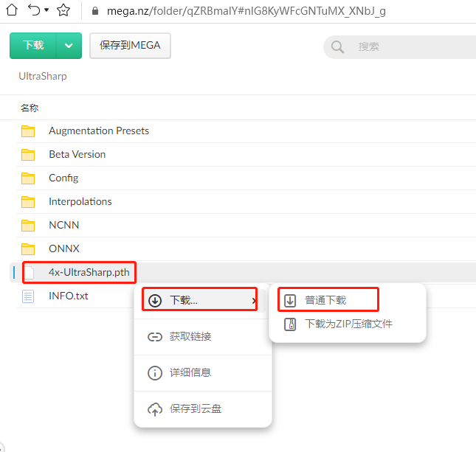Open the Beta Version folder name

coord(77,154)
